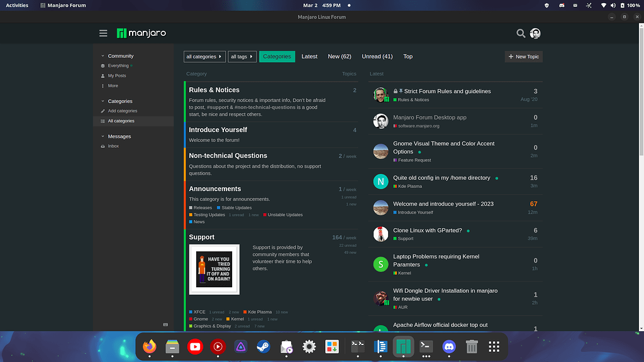Click Add categories pencil icon
This screenshot has width=644, height=362.
(x=103, y=111)
